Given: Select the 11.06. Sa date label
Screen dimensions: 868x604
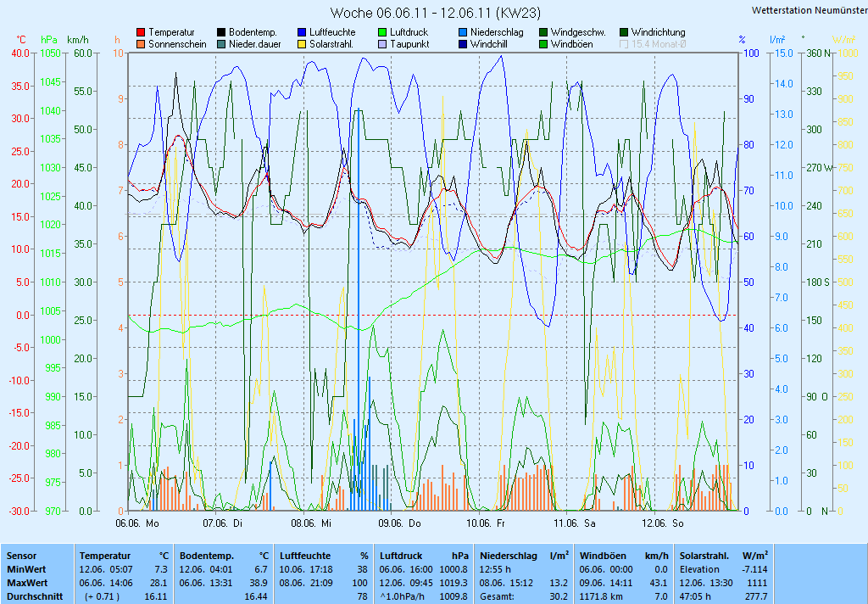Looking at the screenshot, I should coord(575,523).
